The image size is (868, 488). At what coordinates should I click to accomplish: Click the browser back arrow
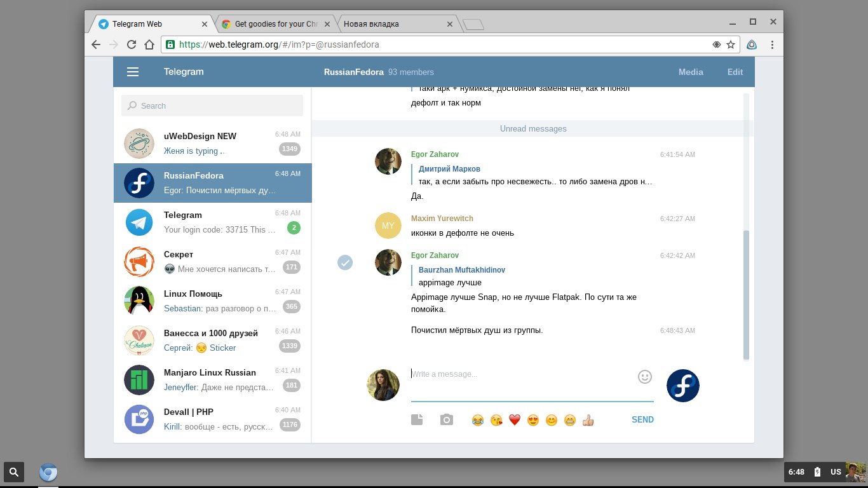click(96, 44)
